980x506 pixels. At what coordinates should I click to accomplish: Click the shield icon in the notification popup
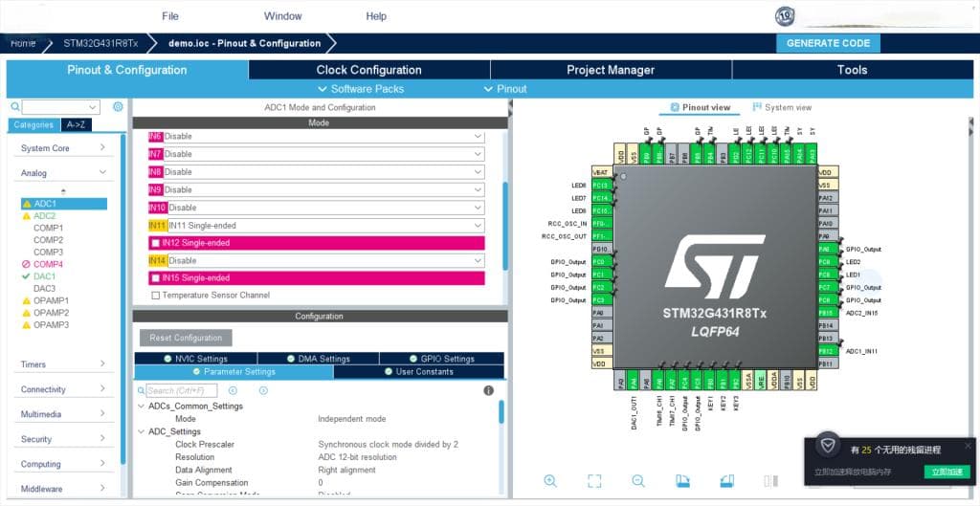pos(828,445)
